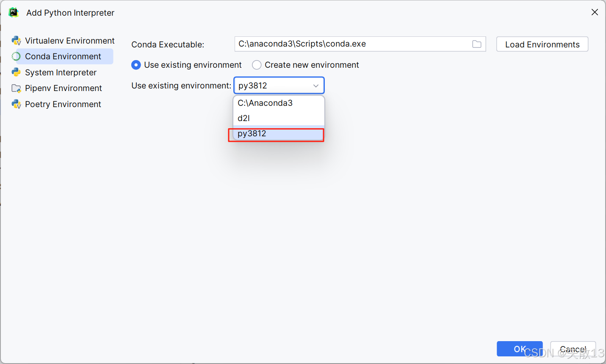
Task: Click the Poetry Environment python icon
Action: (x=16, y=104)
